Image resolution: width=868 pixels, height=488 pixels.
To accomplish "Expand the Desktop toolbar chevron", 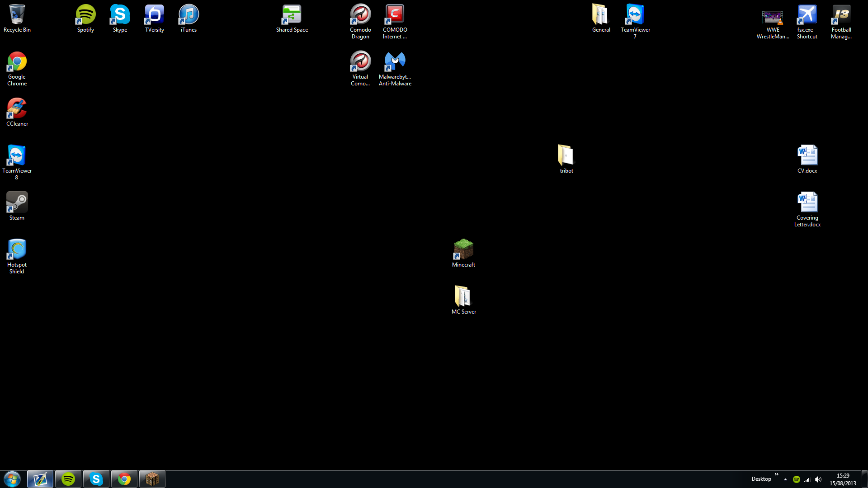I will [776, 474].
